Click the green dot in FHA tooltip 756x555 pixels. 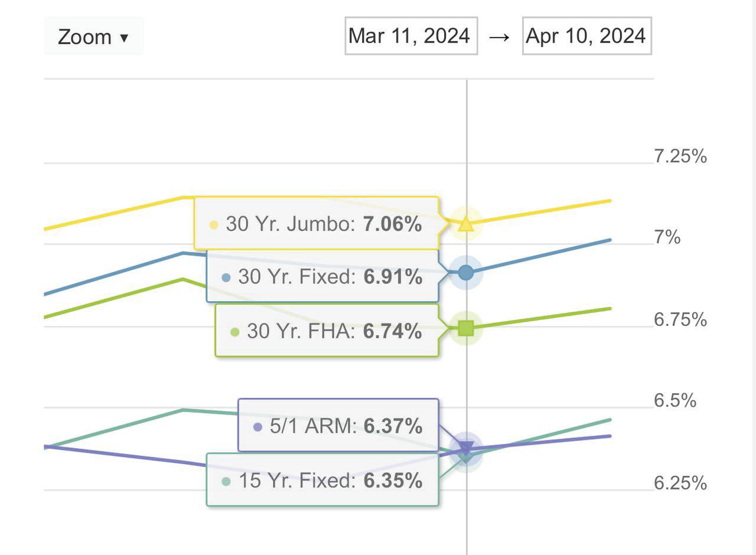point(235,332)
